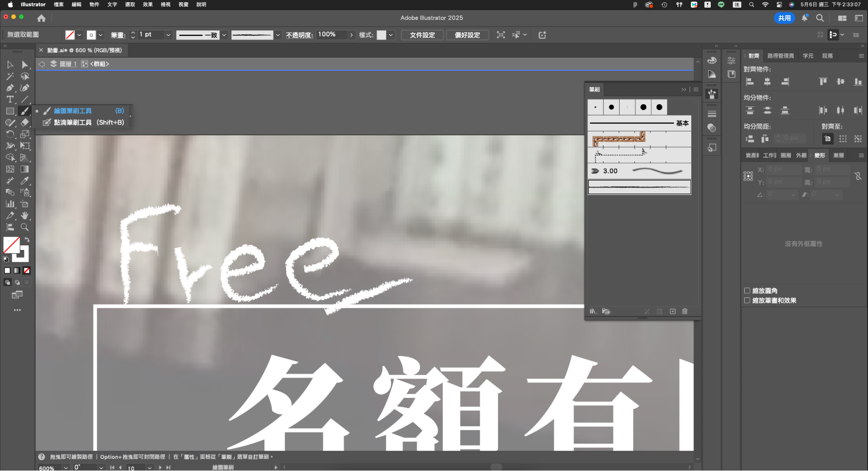
Task: Align objects to horizontal left edge
Action: pos(750,82)
